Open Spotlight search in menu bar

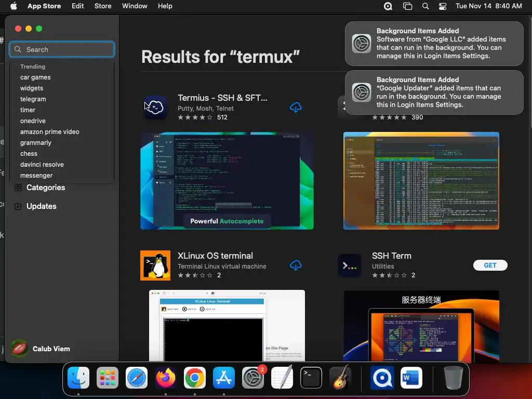pos(425,6)
